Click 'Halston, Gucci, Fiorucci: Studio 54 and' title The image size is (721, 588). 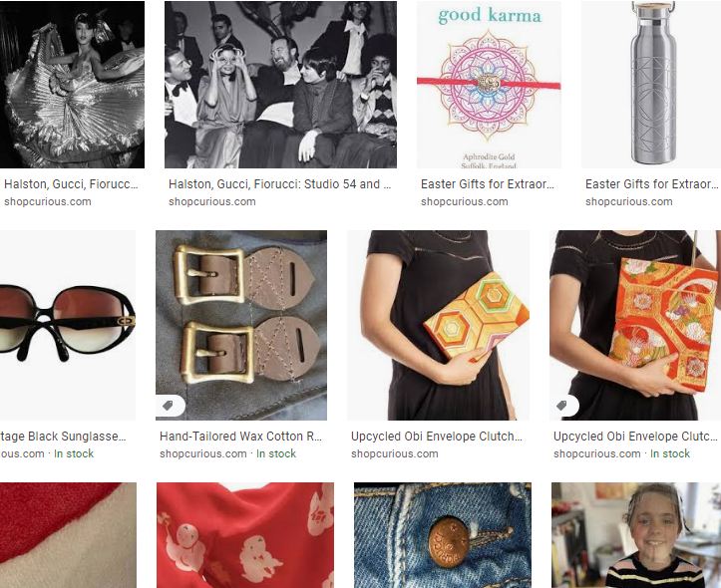[279, 184]
